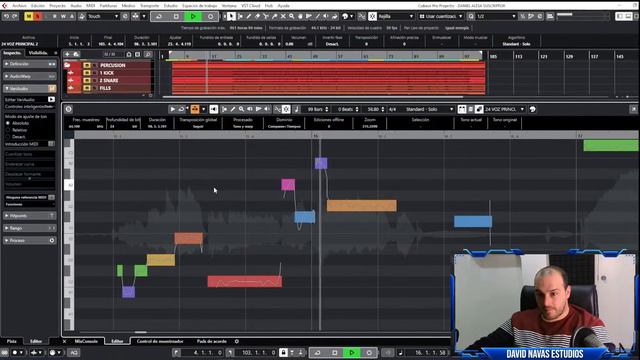
Task: Click the orange pitch segment in the editor
Action: tap(361, 205)
